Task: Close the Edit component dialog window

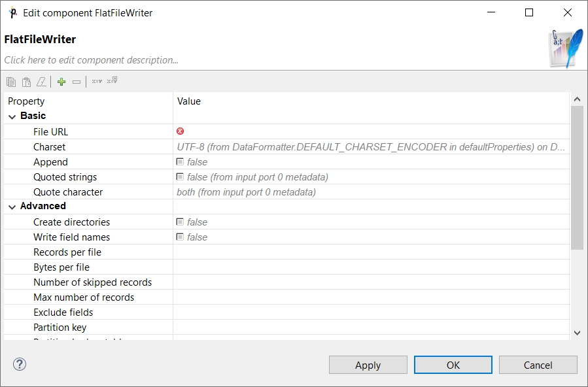Action: [x=568, y=12]
